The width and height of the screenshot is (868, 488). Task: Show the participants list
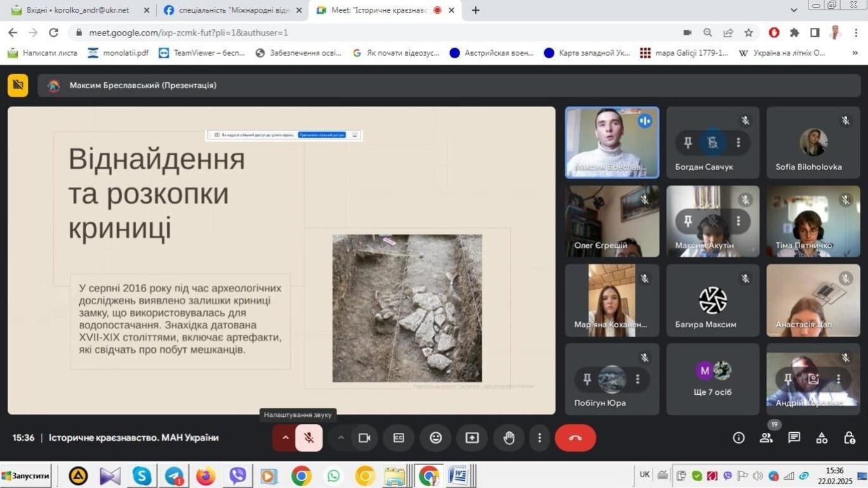766,438
